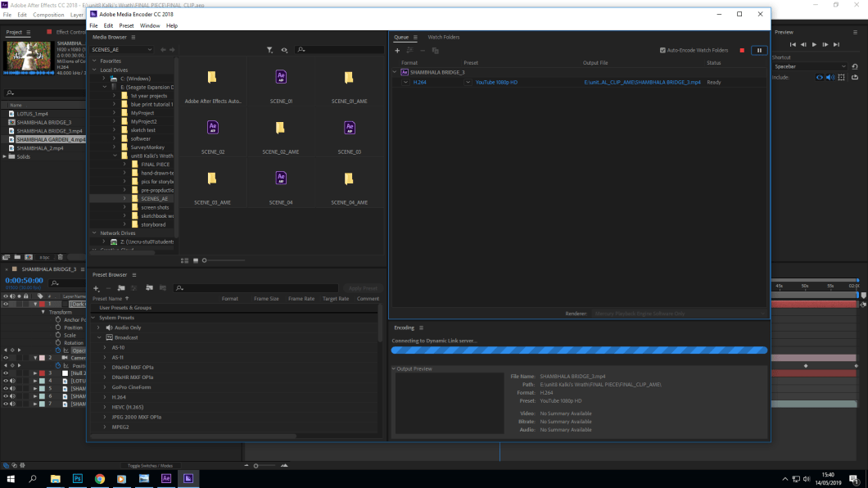Collapse Local Drives tree section

tap(95, 70)
